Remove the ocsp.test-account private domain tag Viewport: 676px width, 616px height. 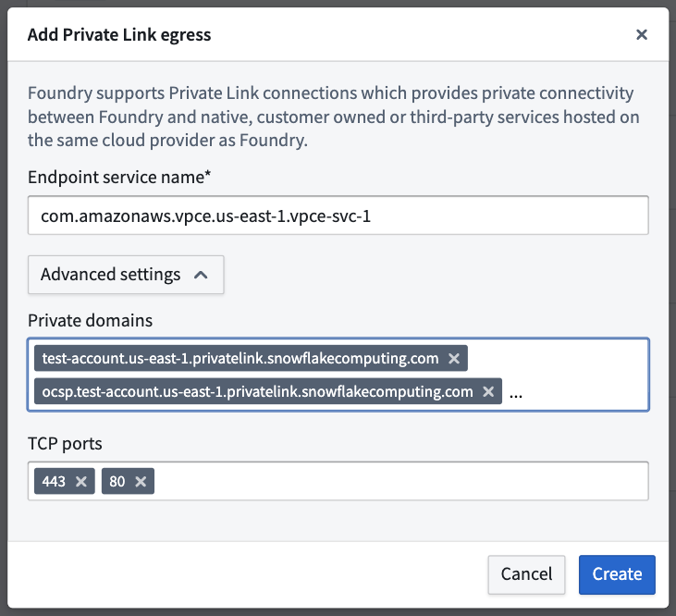point(488,391)
